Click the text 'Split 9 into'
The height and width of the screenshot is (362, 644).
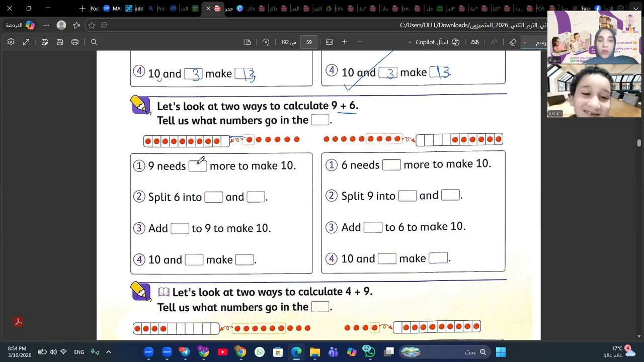[368, 196]
